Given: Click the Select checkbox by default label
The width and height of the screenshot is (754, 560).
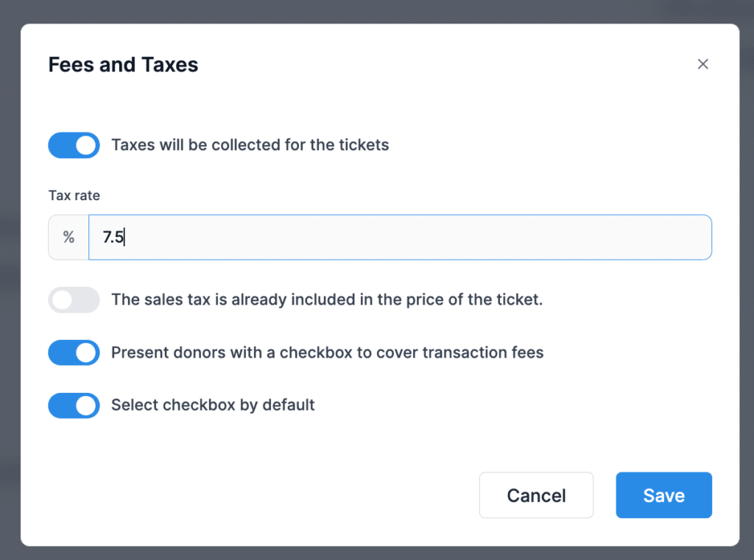Looking at the screenshot, I should 212,405.
